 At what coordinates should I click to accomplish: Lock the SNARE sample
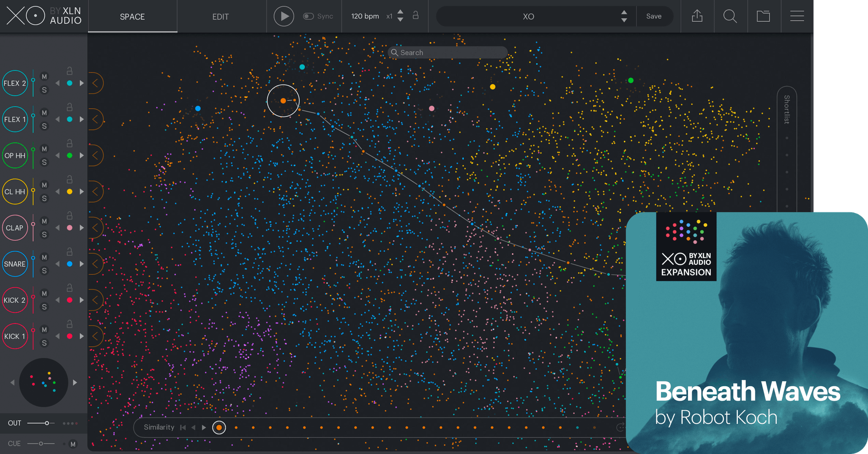(x=70, y=252)
